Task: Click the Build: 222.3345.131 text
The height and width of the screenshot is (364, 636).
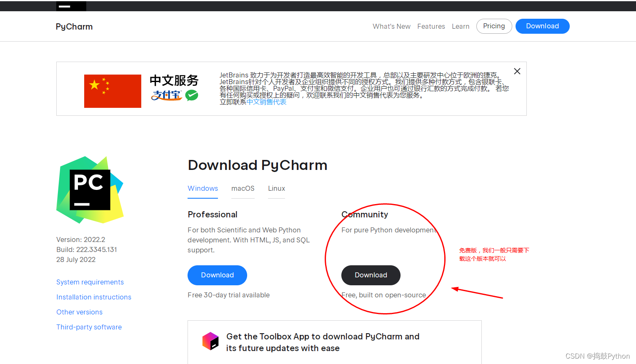Action: [x=87, y=249]
